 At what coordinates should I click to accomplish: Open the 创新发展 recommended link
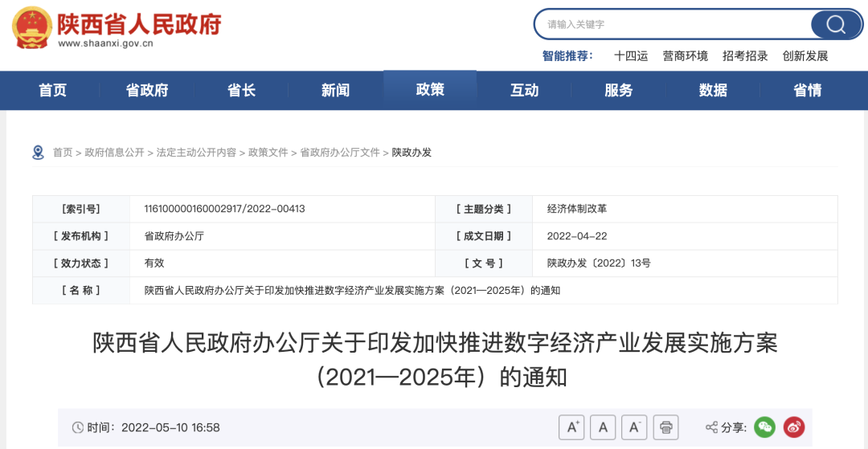coord(805,56)
